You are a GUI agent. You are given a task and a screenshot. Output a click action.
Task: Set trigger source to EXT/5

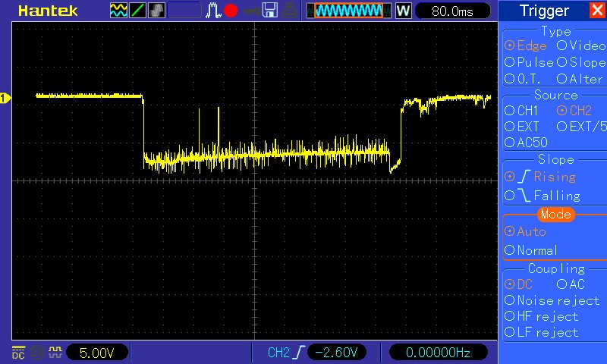click(x=581, y=127)
